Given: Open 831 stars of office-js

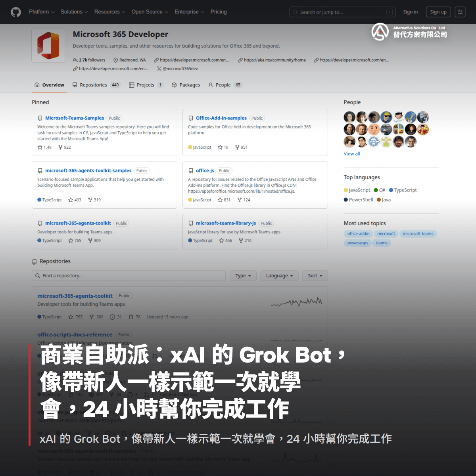Looking at the screenshot, I should pos(224,200).
